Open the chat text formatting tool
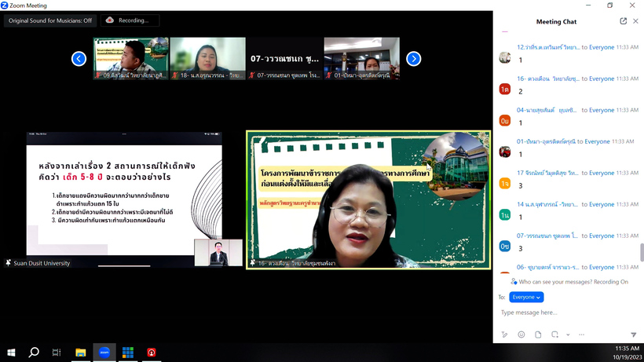 point(504,335)
